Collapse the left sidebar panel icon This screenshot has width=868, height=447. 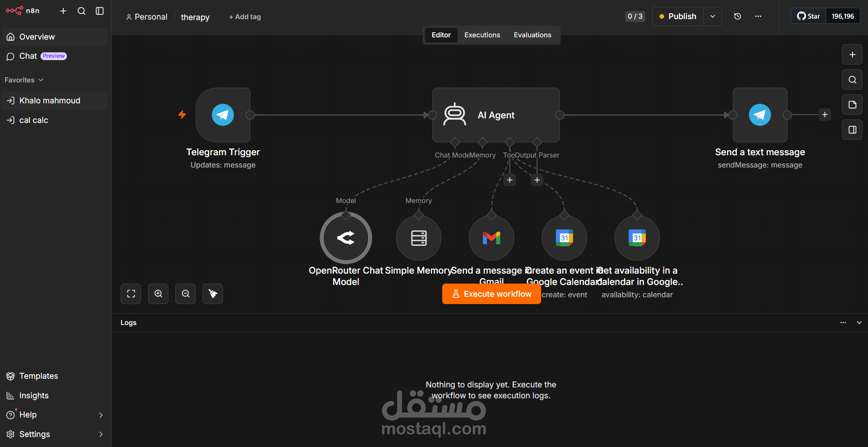100,11
